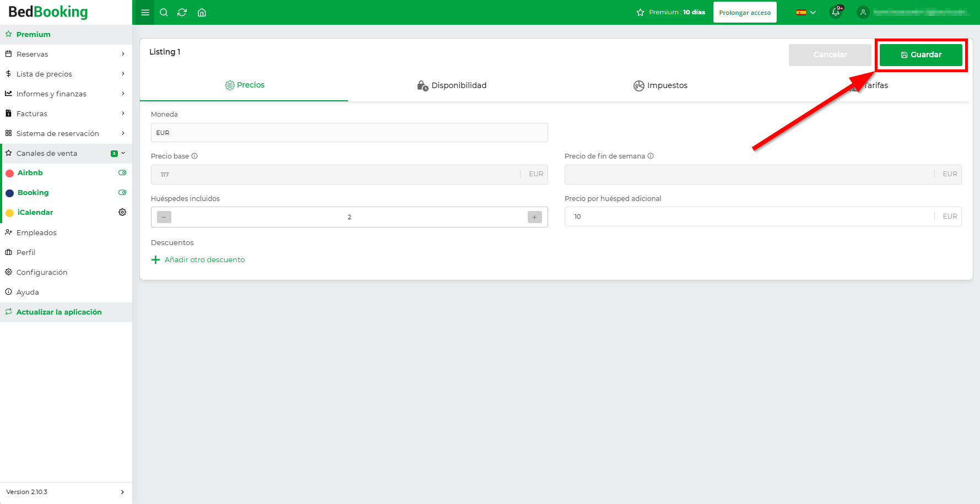
Task: Open Booking channel link
Action: click(33, 192)
